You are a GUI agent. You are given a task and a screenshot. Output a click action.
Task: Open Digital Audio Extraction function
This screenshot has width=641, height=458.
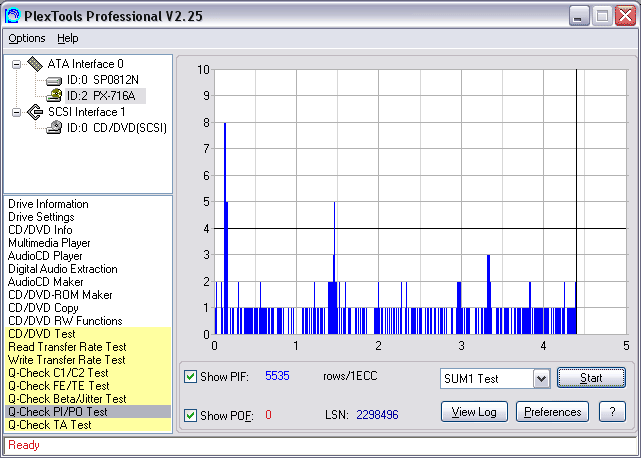tap(63, 269)
